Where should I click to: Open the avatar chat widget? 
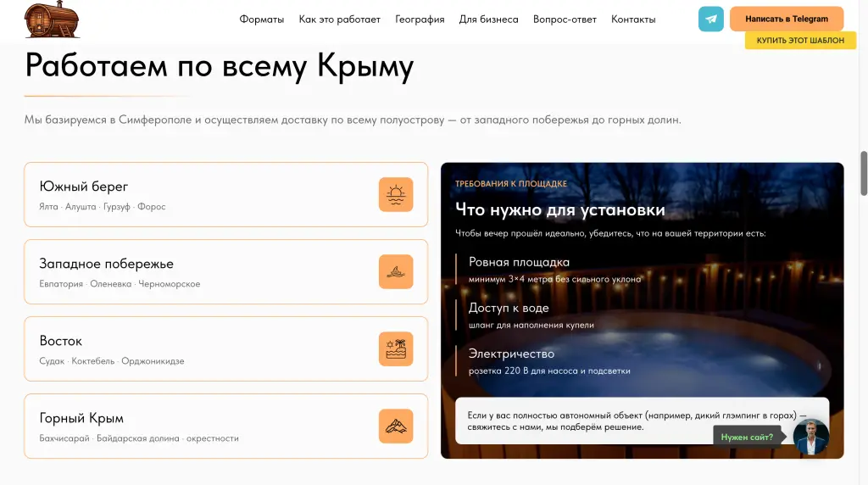point(811,437)
